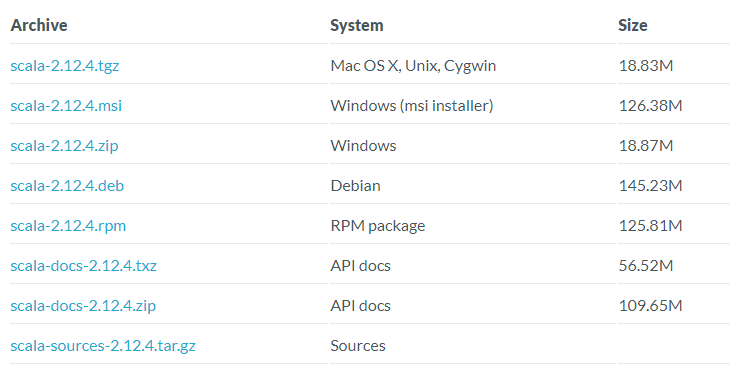This screenshot has height=379, width=744.
Task: Click the Size column header
Action: coord(632,25)
